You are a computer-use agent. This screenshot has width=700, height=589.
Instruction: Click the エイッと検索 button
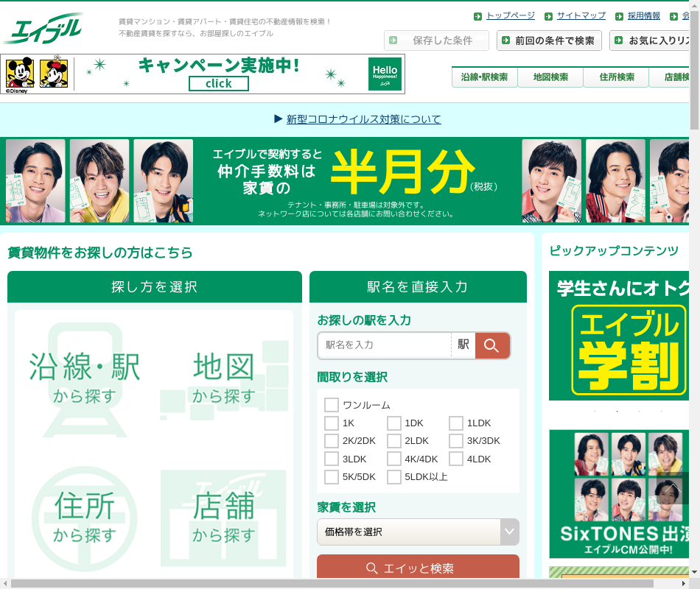click(x=418, y=567)
